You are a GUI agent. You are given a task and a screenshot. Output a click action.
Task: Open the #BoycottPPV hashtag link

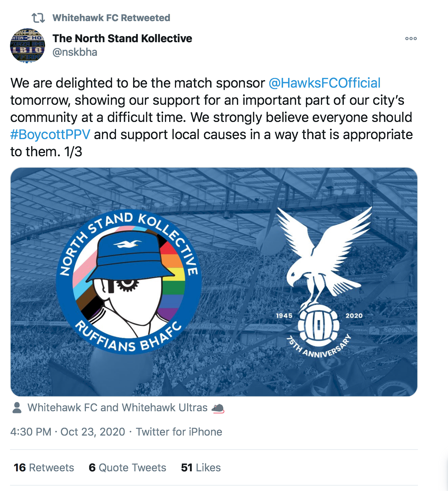(x=50, y=134)
